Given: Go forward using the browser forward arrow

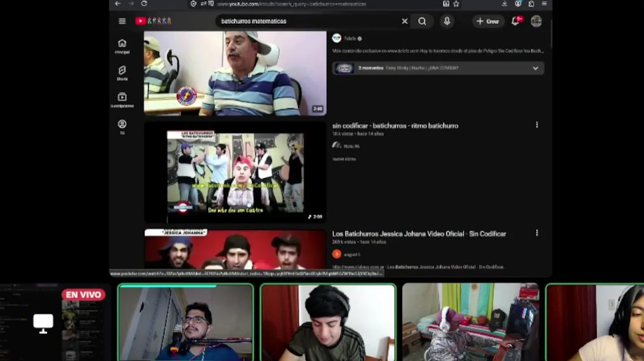Looking at the screenshot, I should [x=131, y=4].
